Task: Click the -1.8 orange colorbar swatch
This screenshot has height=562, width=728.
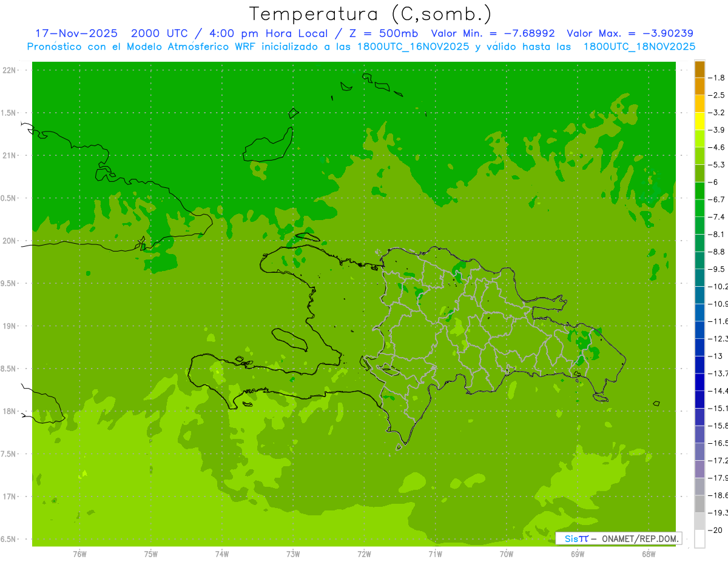Action: pyautogui.click(x=699, y=69)
